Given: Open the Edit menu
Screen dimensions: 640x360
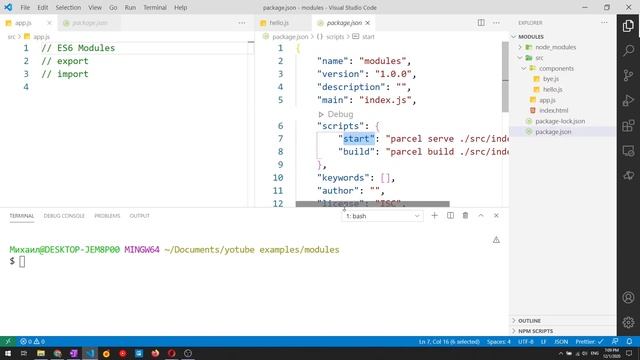Looking at the screenshot, I should (42, 7).
